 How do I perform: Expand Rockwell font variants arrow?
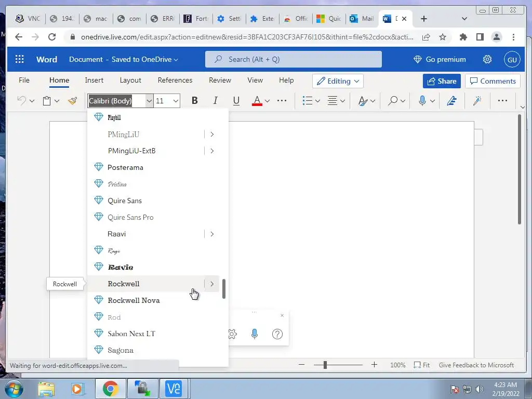click(212, 284)
